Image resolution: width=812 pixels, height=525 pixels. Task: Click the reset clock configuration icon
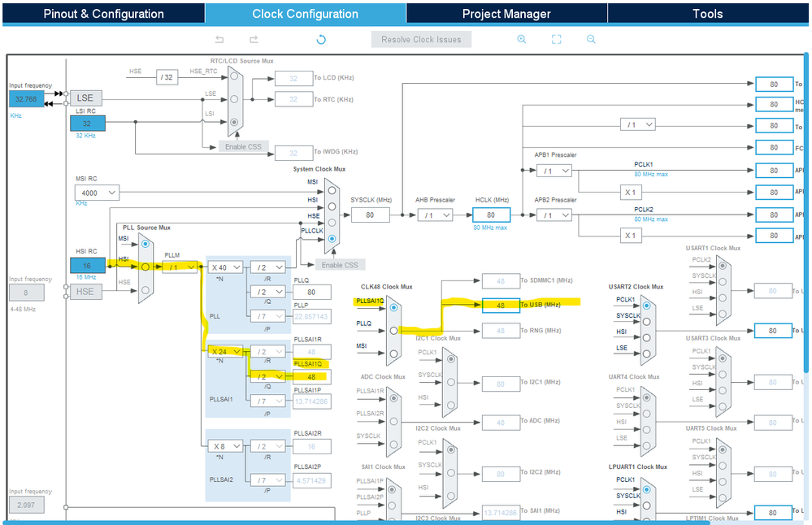[x=321, y=39]
